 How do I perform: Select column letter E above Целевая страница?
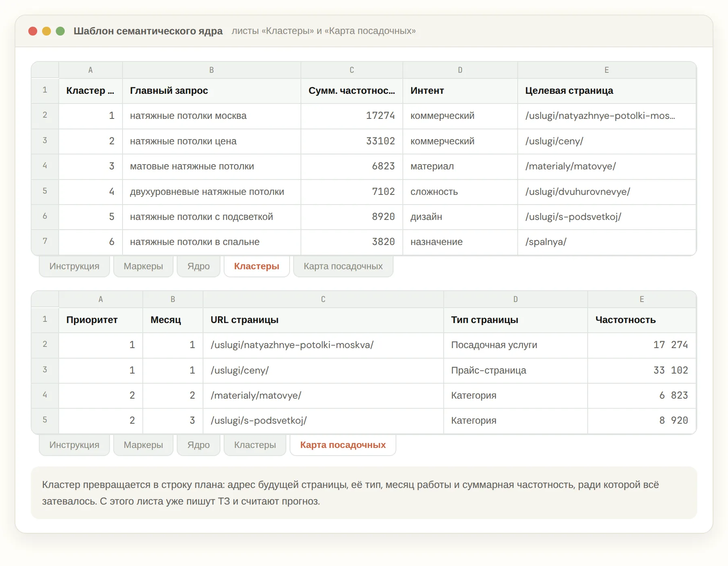pyautogui.click(x=607, y=70)
